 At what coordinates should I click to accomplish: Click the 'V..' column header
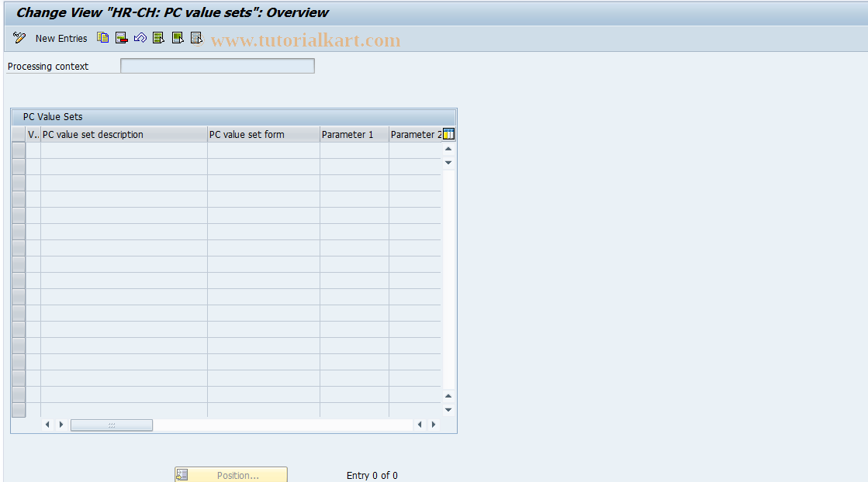coord(33,134)
